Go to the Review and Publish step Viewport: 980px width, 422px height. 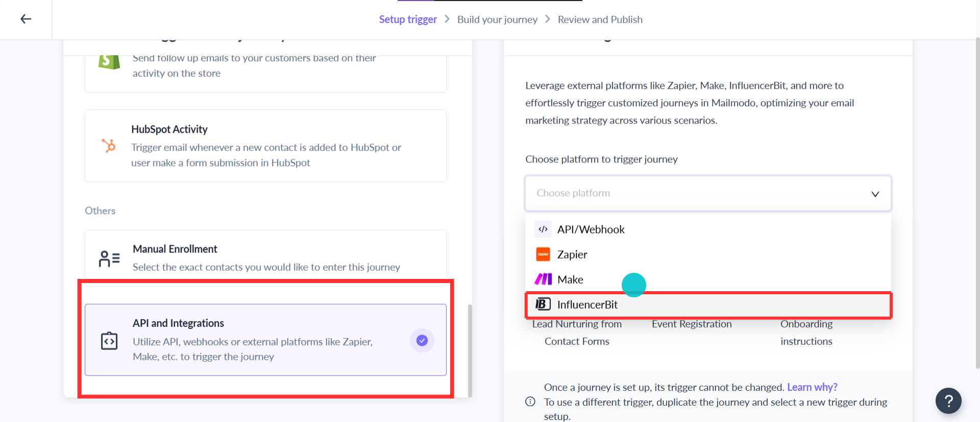tap(600, 19)
